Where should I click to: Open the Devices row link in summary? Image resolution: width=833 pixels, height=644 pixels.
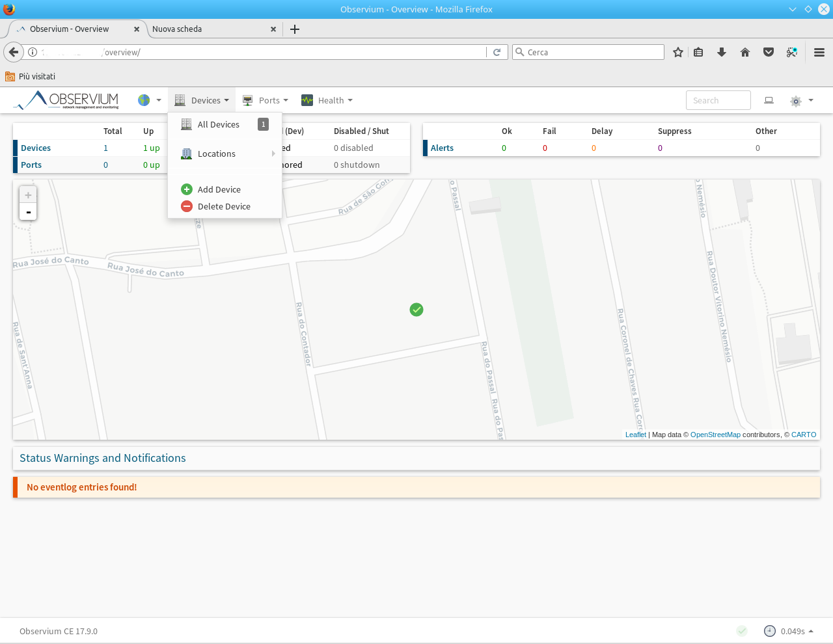[36, 148]
